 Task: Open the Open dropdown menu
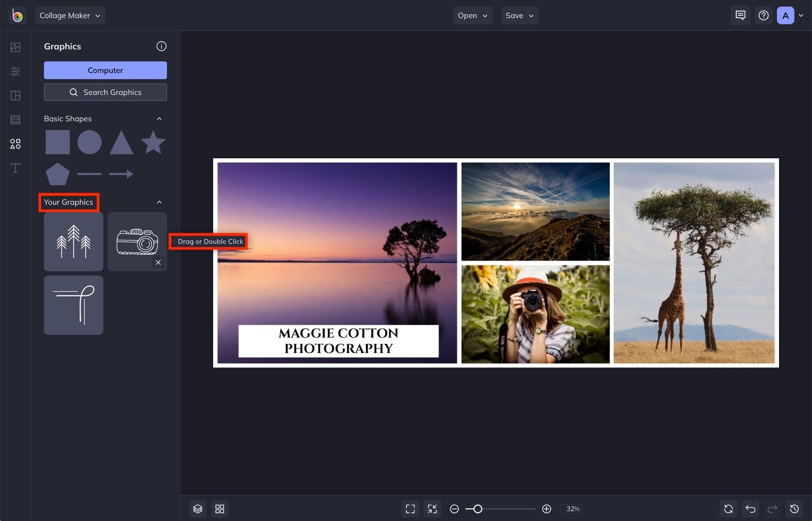coord(472,15)
